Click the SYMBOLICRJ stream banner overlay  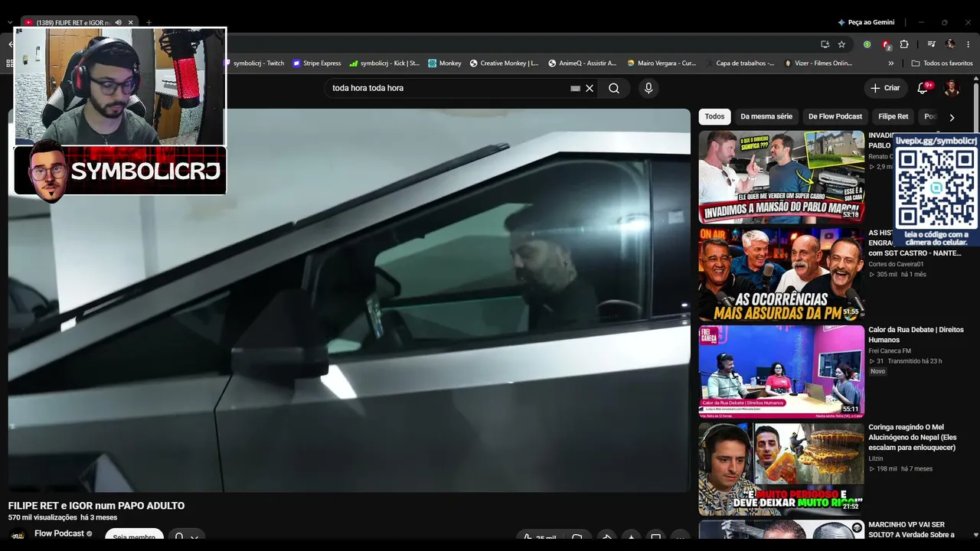pyautogui.click(x=120, y=170)
